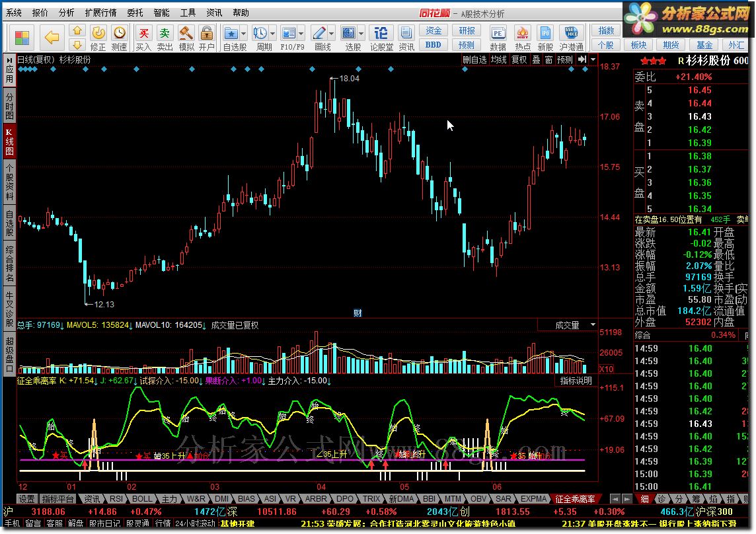Click the 资讯 news document icon
This screenshot has width=756, height=534.
[406, 33]
